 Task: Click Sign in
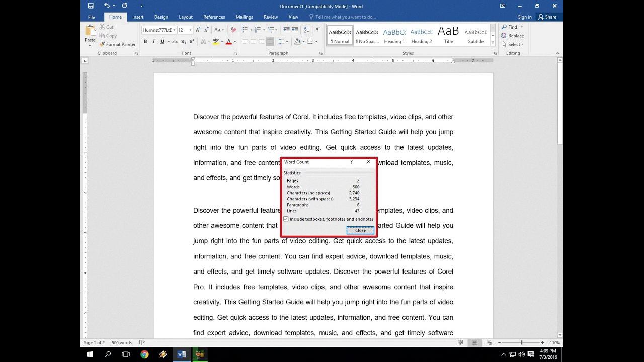[x=525, y=17]
